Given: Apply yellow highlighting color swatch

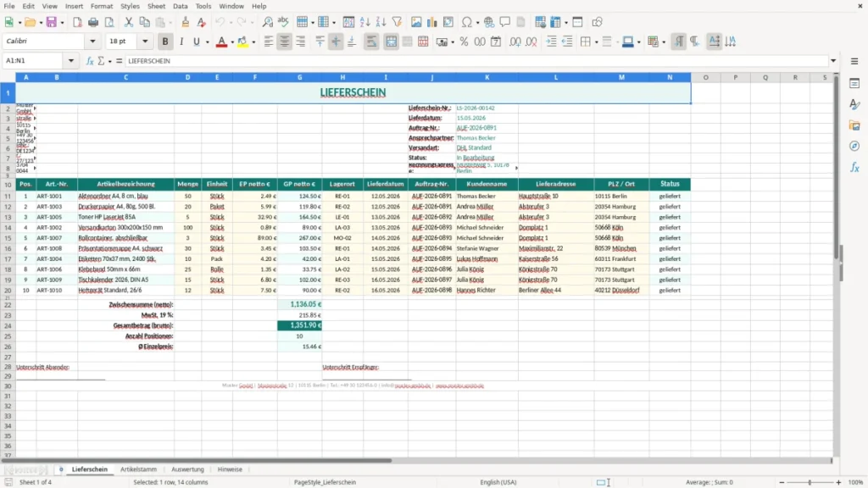Looking at the screenshot, I should tap(242, 42).
